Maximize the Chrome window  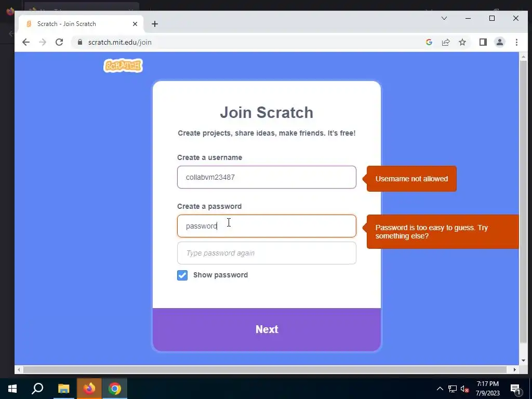click(x=492, y=18)
